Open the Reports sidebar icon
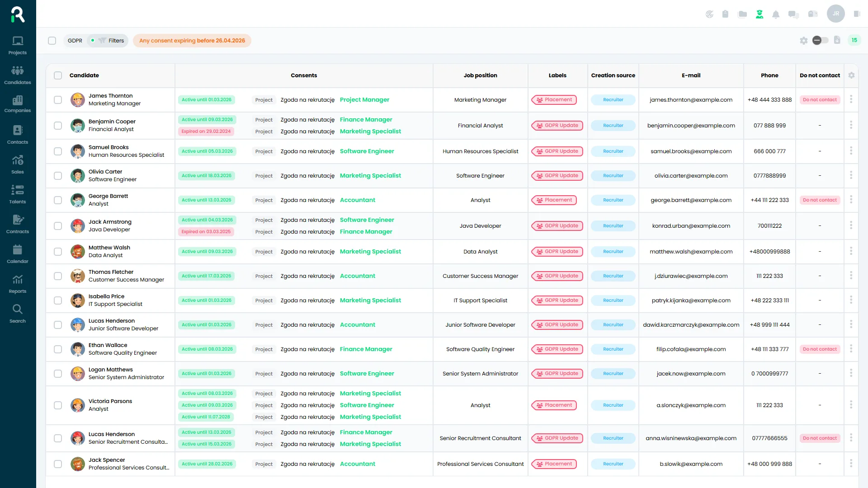868x488 pixels. pyautogui.click(x=18, y=284)
